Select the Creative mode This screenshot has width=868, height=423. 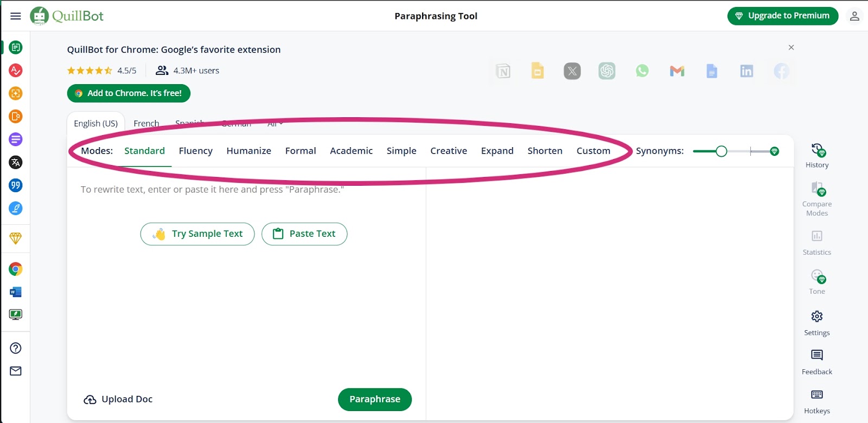[449, 151]
